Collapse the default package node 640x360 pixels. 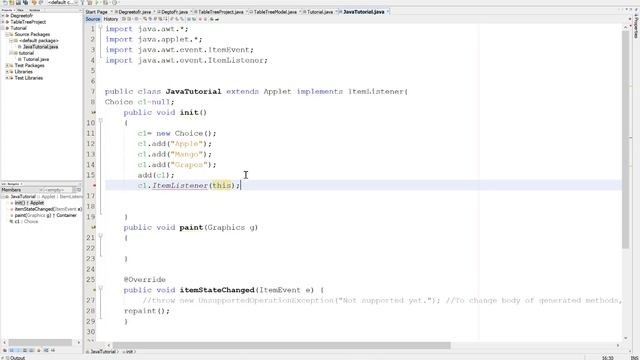[11, 41]
